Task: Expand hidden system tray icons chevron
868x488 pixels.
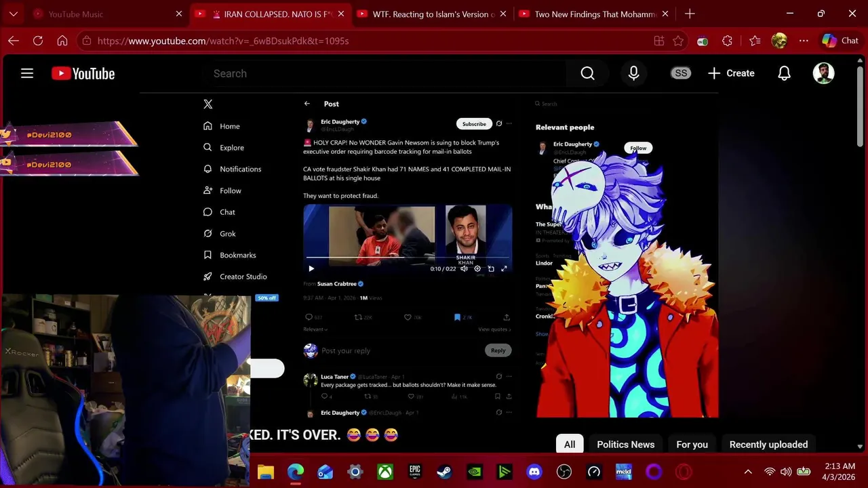Action: (x=748, y=472)
